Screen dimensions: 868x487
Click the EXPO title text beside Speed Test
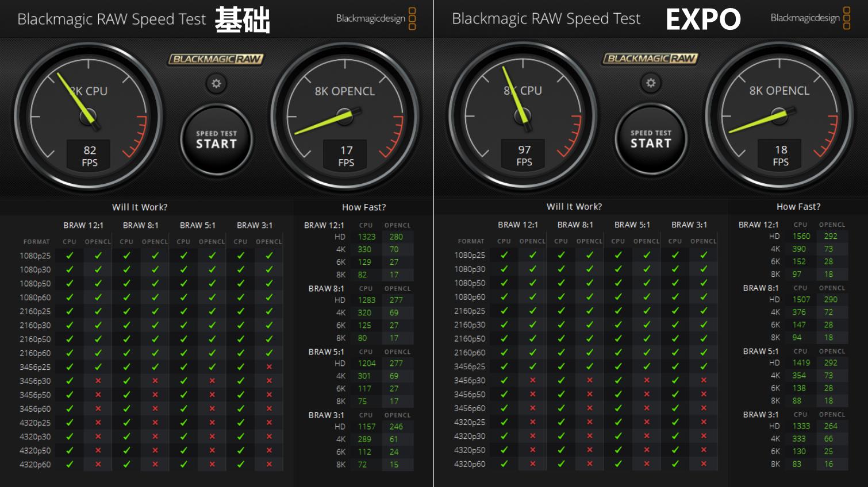[x=703, y=19]
